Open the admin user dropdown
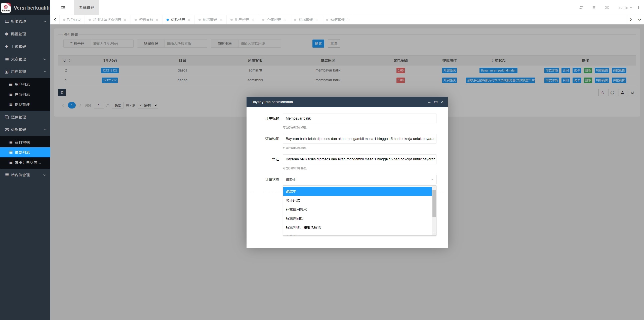 coord(625,8)
